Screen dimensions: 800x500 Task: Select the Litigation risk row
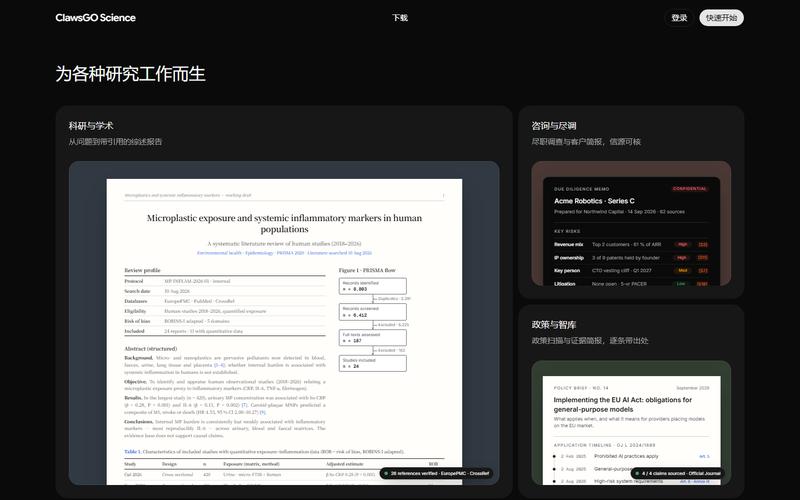[x=631, y=284]
